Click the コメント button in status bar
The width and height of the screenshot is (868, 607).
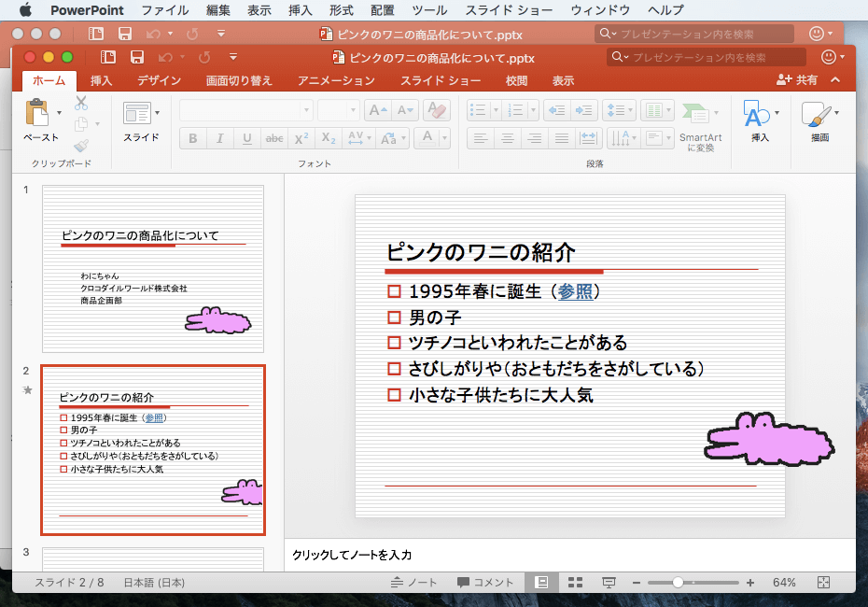point(485,583)
